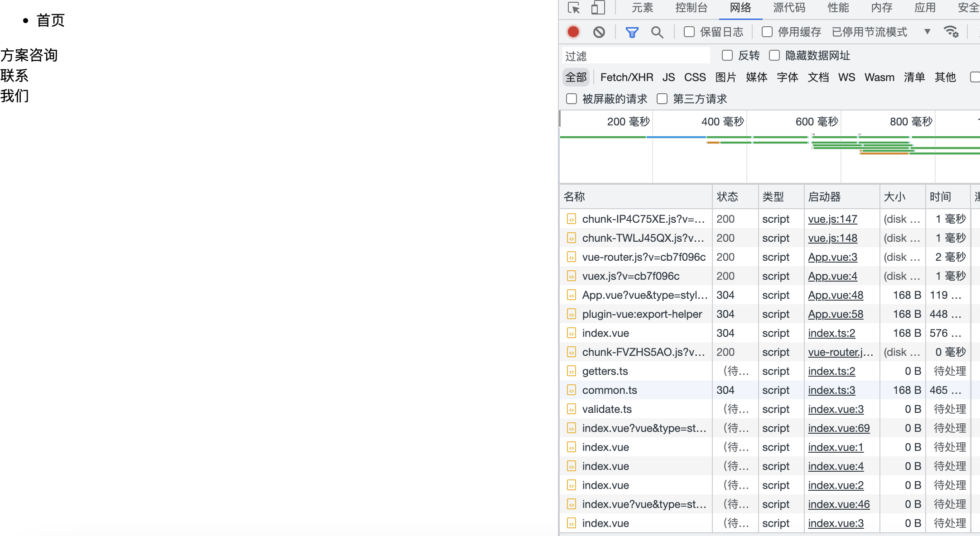Viewport: 980px width, 536px height.
Task: Open initiator link App.vue:48
Action: coord(836,295)
